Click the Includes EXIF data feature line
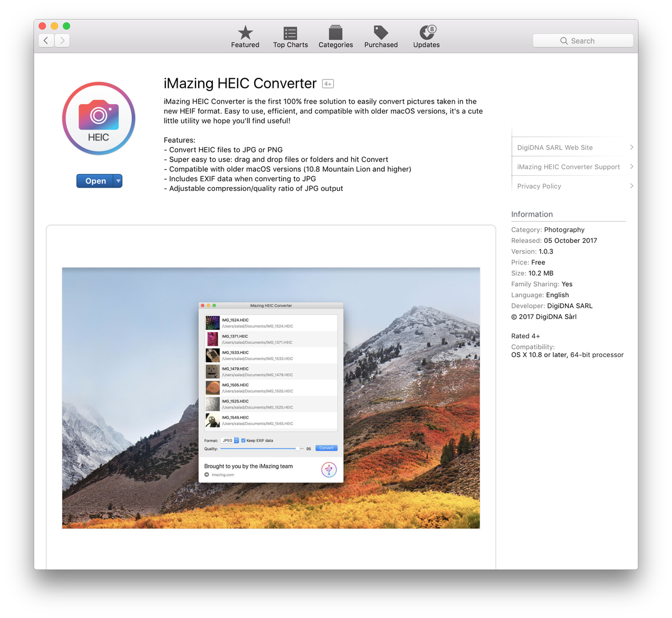 [x=240, y=179]
